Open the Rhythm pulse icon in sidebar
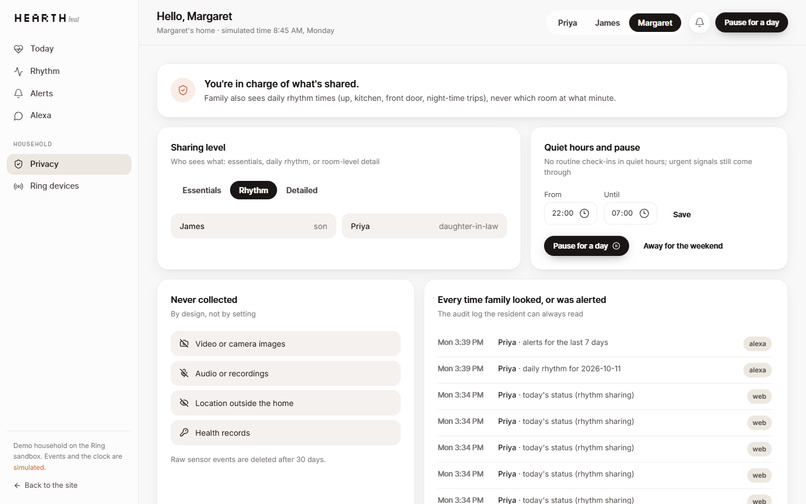The height and width of the screenshot is (504, 806). click(19, 71)
